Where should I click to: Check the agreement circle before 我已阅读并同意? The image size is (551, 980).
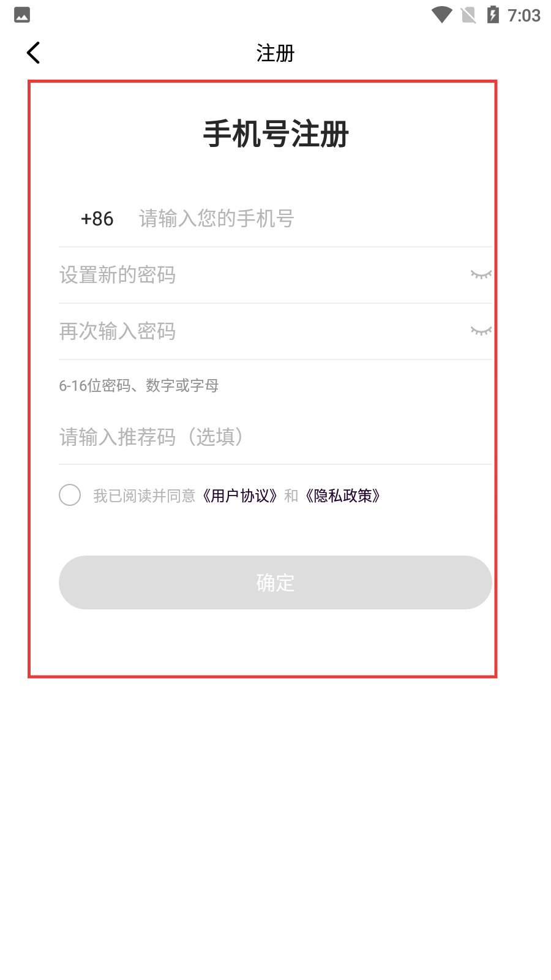tap(70, 495)
